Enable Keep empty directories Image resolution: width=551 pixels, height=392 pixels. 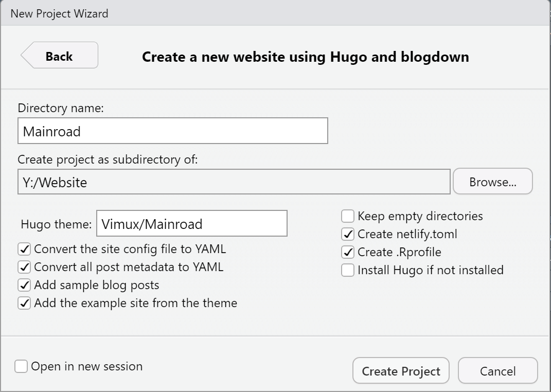click(x=348, y=216)
